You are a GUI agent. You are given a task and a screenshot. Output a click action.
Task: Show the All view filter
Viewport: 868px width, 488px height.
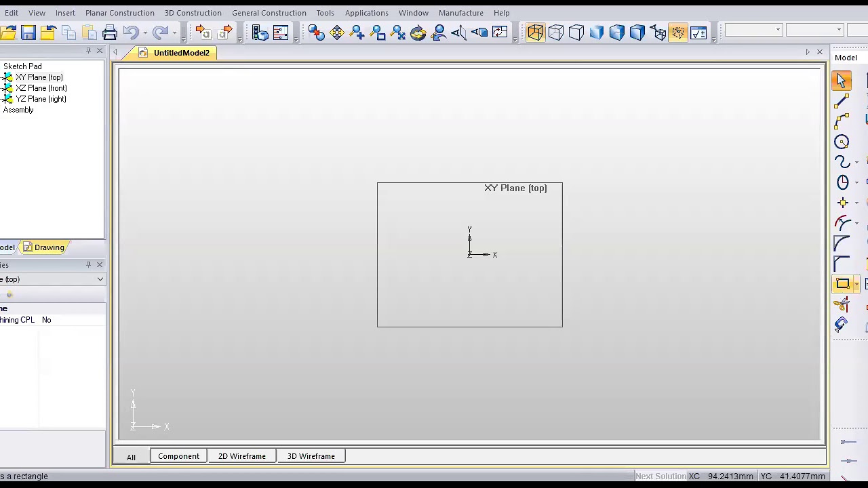coord(131,457)
